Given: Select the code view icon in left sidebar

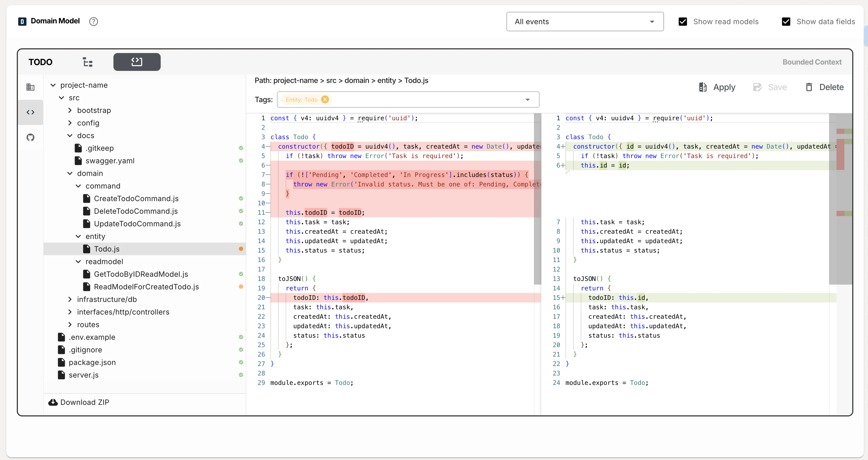Looking at the screenshot, I should click(30, 112).
